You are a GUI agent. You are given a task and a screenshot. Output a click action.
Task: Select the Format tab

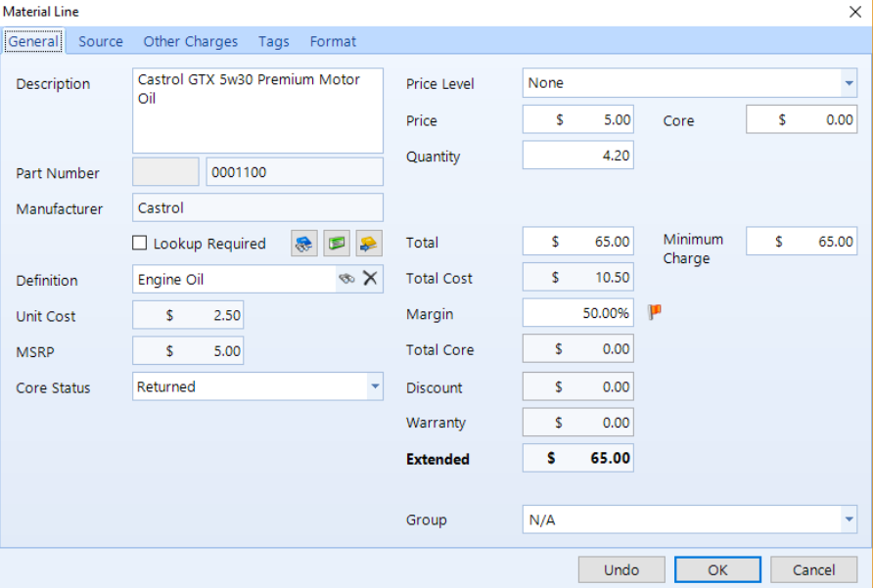[x=333, y=42]
